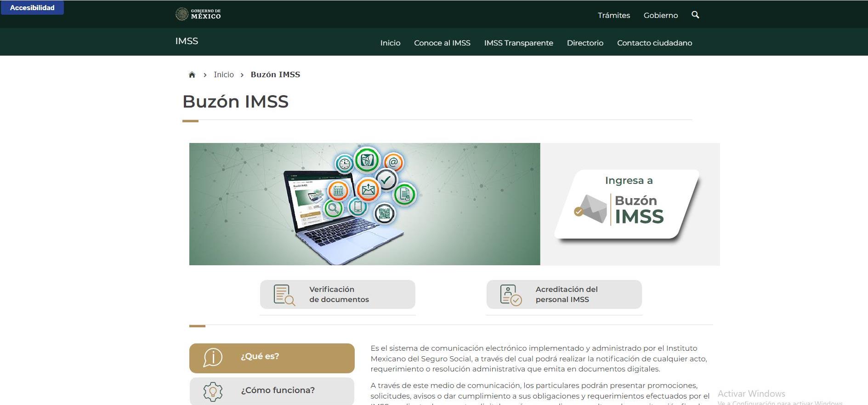Click the gear lightbulb icon beside ¿Cómo funciona?
This screenshot has height=405, width=868.
(x=213, y=391)
